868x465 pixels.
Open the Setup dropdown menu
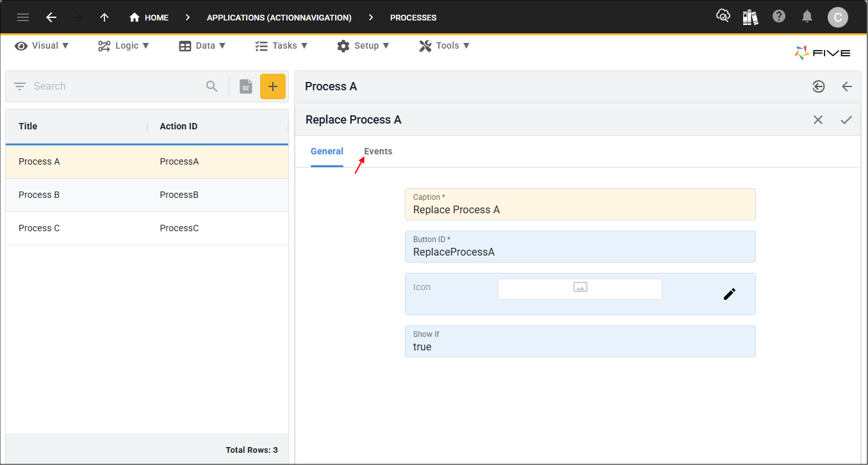363,45
